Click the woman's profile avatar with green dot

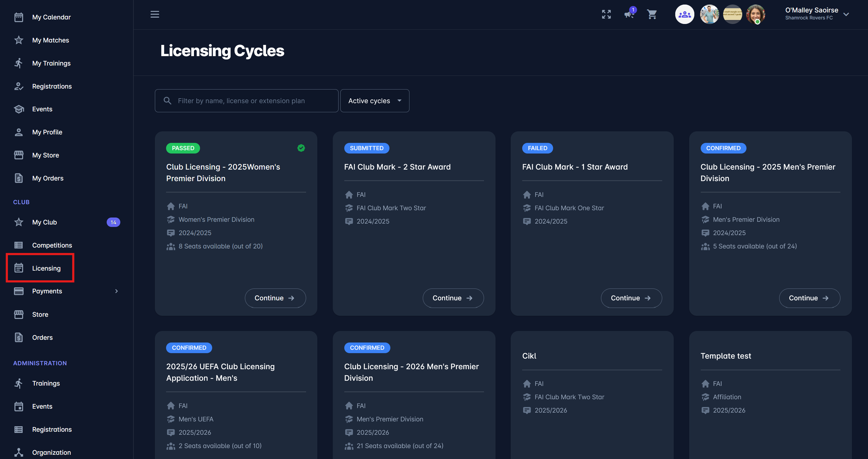[x=755, y=14]
